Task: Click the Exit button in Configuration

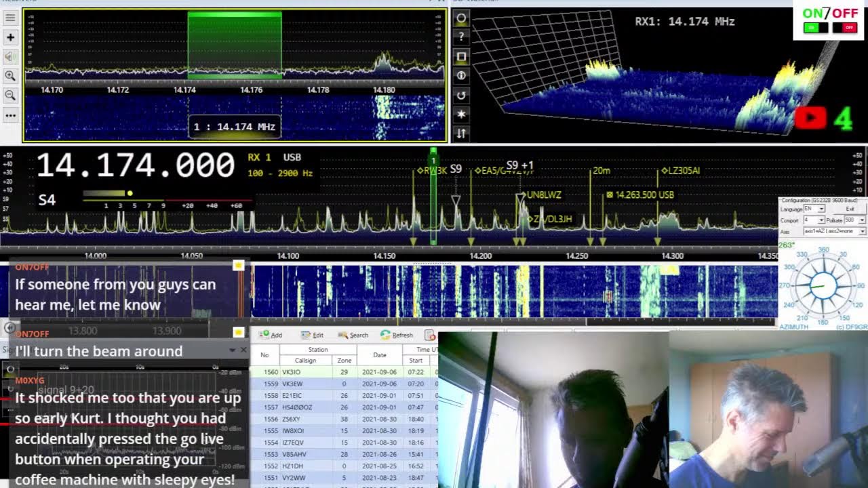Action: click(850, 209)
